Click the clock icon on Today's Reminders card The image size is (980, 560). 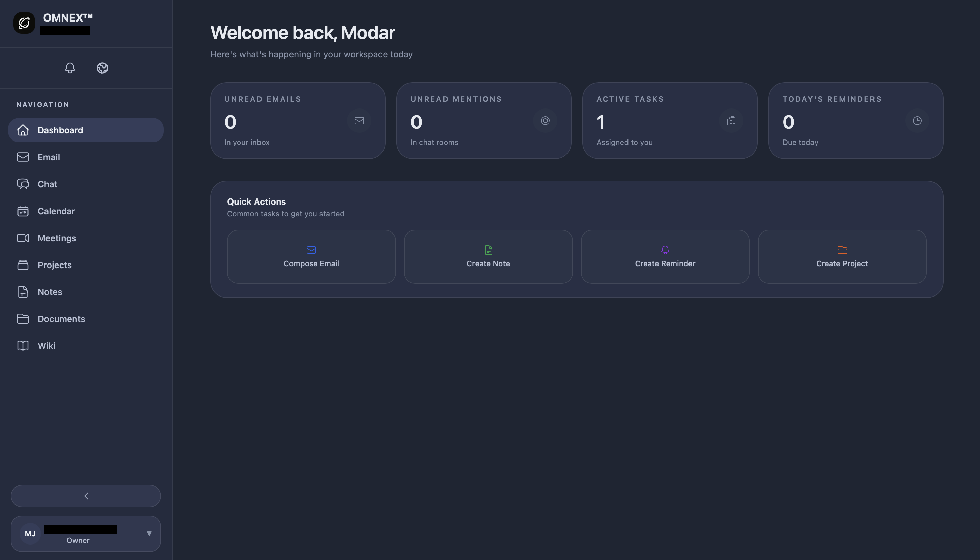click(x=917, y=120)
